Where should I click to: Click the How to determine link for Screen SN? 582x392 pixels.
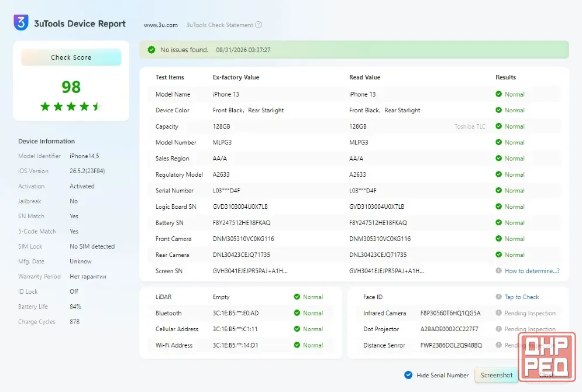point(532,271)
